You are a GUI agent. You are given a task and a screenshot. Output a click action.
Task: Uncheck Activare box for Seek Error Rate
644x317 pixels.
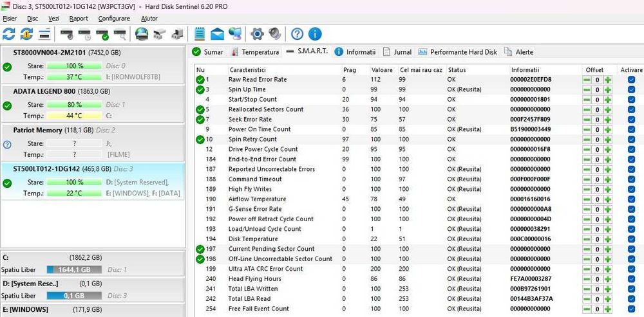tap(631, 120)
